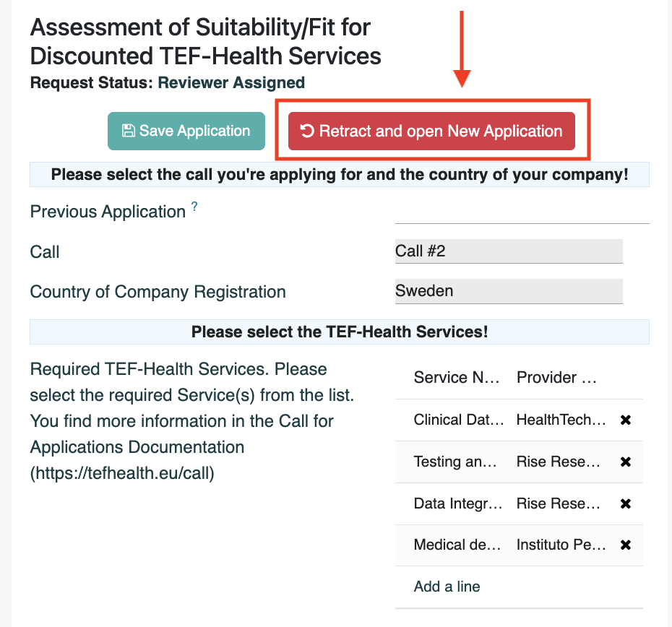Screen dimensions: 672x627
Task: Delete the Medical device service line
Action: (x=625, y=545)
